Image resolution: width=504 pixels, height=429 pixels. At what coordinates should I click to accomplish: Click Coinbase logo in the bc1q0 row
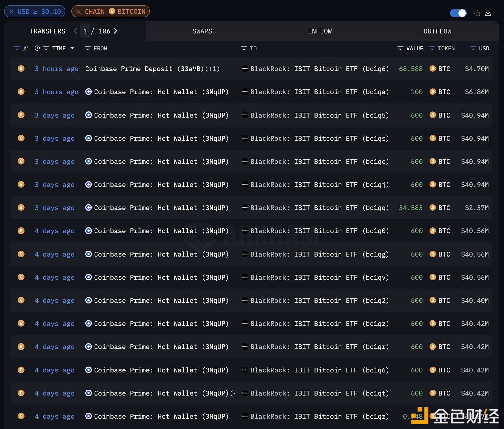[88, 231]
